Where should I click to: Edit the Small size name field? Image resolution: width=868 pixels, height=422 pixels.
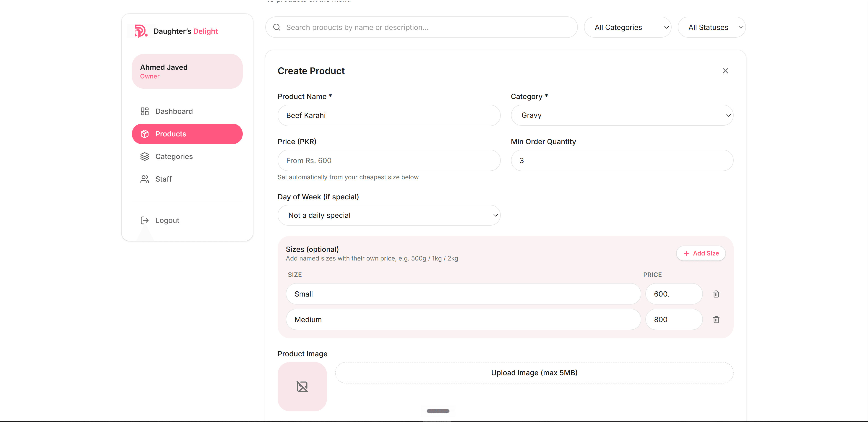[463, 294]
